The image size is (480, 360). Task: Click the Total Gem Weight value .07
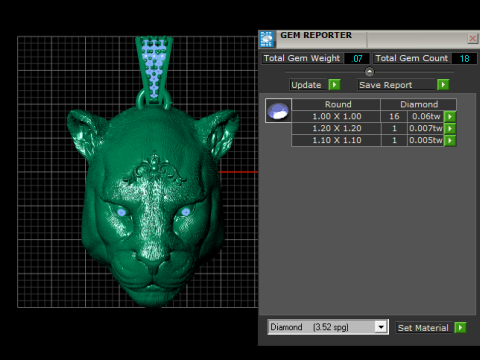tap(357, 59)
